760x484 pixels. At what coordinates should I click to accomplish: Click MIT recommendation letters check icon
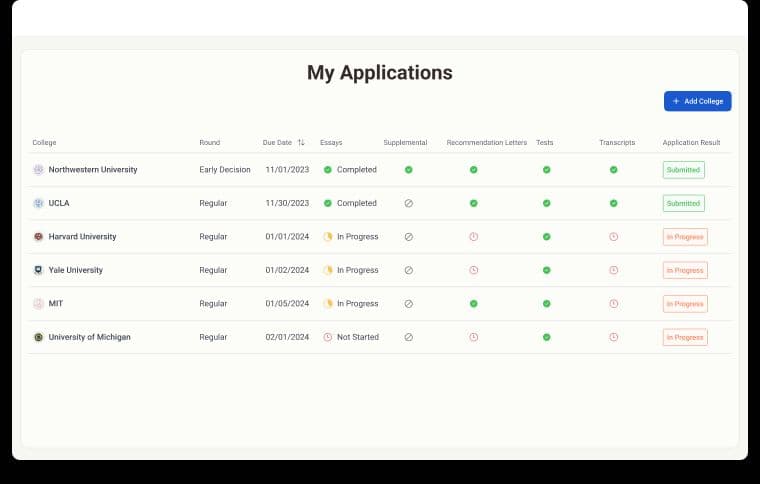coord(474,303)
